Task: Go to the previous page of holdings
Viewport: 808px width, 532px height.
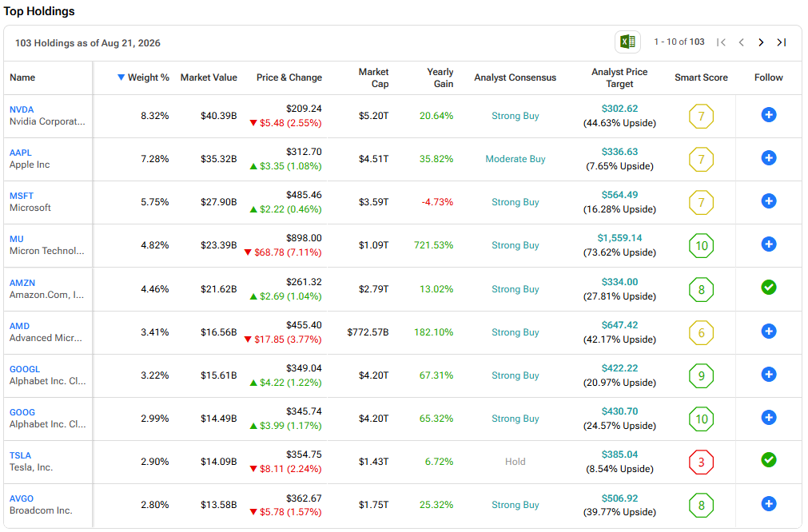Action: point(741,42)
